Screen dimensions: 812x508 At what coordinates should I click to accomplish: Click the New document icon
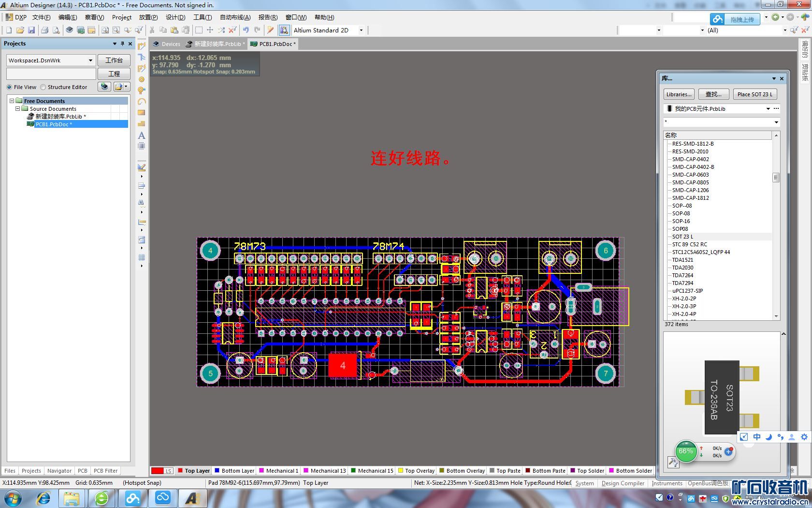click(x=9, y=30)
